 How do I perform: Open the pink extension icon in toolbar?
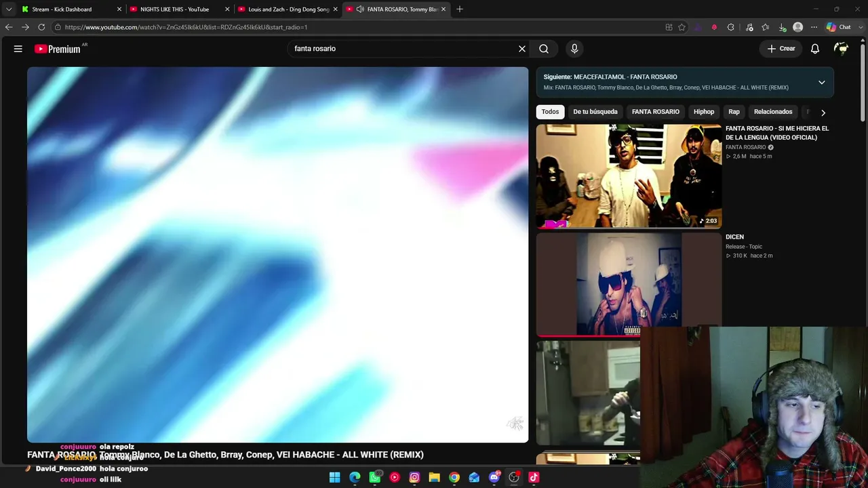714,27
